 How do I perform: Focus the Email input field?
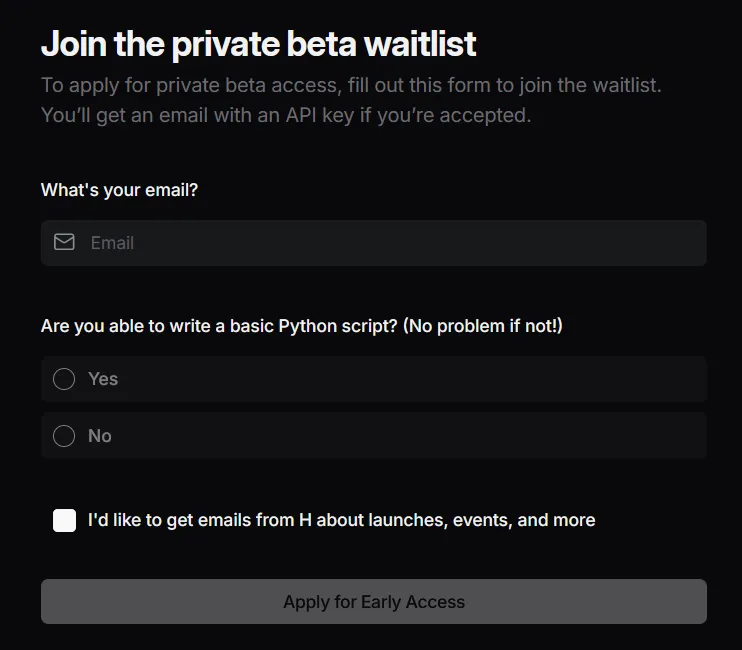(374, 243)
